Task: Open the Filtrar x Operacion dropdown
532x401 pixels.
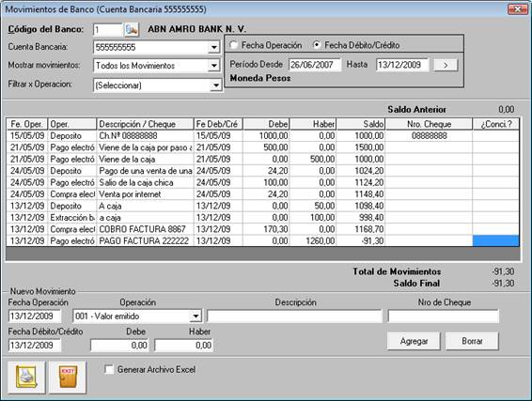Action: [x=216, y=85]
